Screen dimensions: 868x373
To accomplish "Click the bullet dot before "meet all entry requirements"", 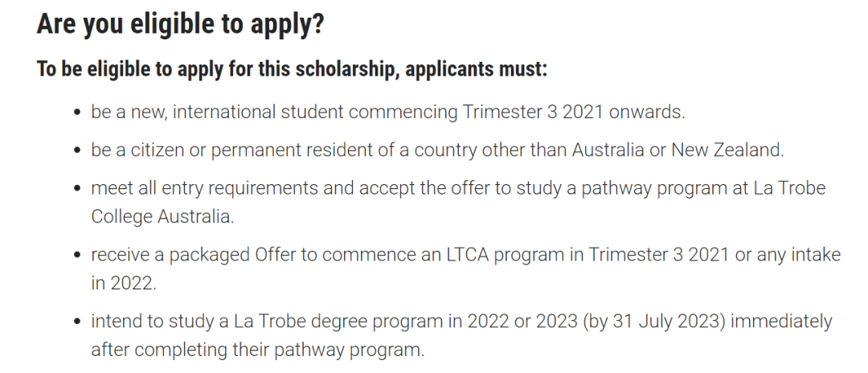I will [x=77, y=189].
